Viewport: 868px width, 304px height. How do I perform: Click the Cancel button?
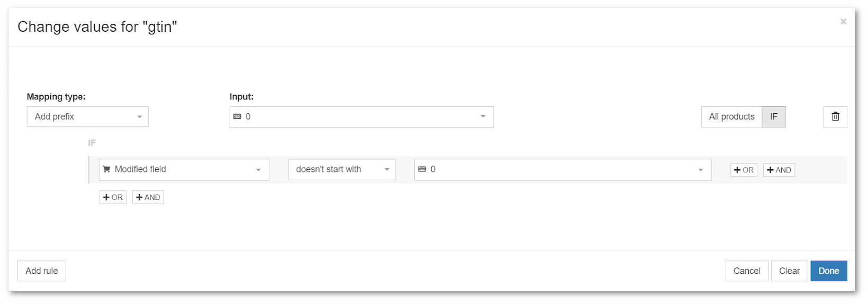click(747, 271)
